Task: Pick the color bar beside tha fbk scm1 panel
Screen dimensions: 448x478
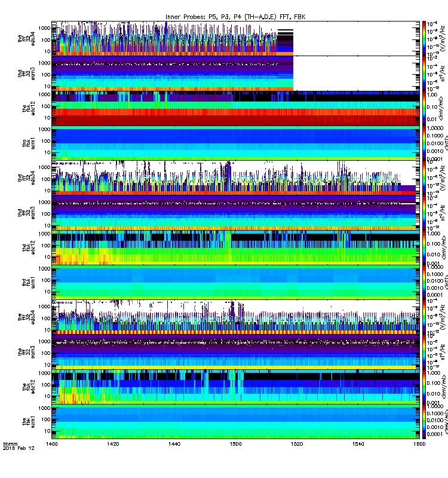Action: pos(424,143)
